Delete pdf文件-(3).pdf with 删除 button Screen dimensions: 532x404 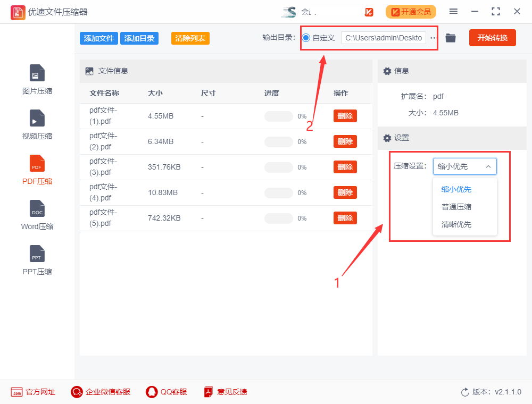345,167
